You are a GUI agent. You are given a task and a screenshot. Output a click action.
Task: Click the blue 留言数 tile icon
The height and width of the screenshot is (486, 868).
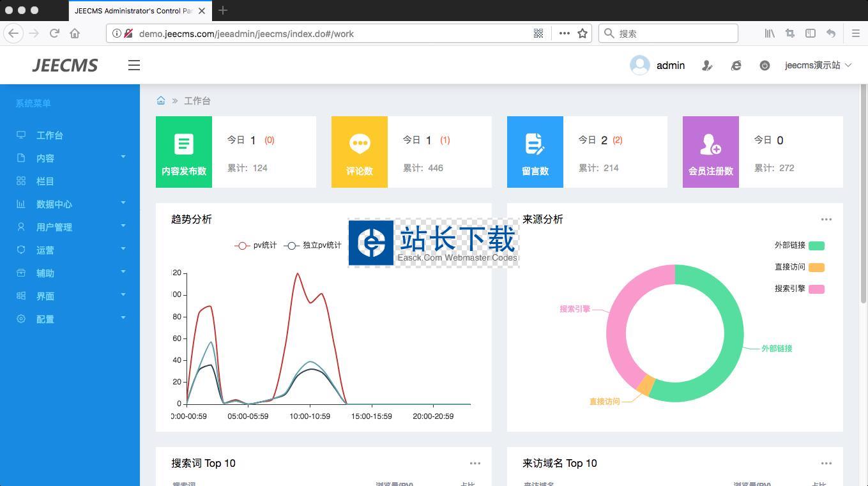(x=535, y=144)
